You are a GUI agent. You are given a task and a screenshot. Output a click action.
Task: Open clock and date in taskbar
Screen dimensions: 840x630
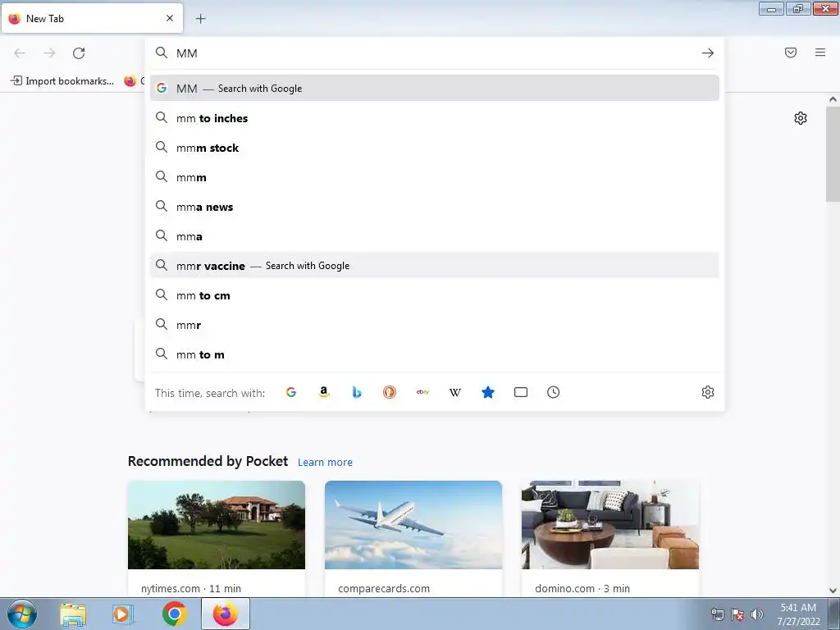[x=799, y=614]
